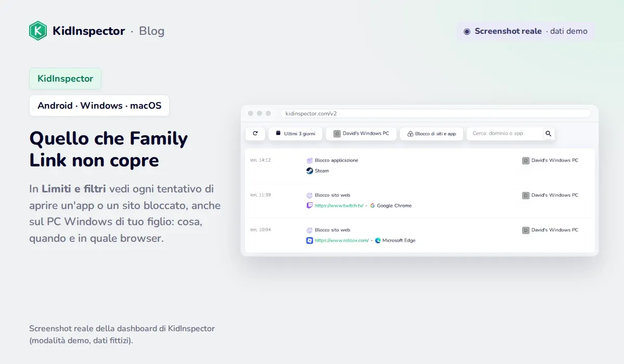Open the Ultimi 3 giorni date filter
Image resolution: width=624 pixels, height=364 pixels.
tap(295, 134)
